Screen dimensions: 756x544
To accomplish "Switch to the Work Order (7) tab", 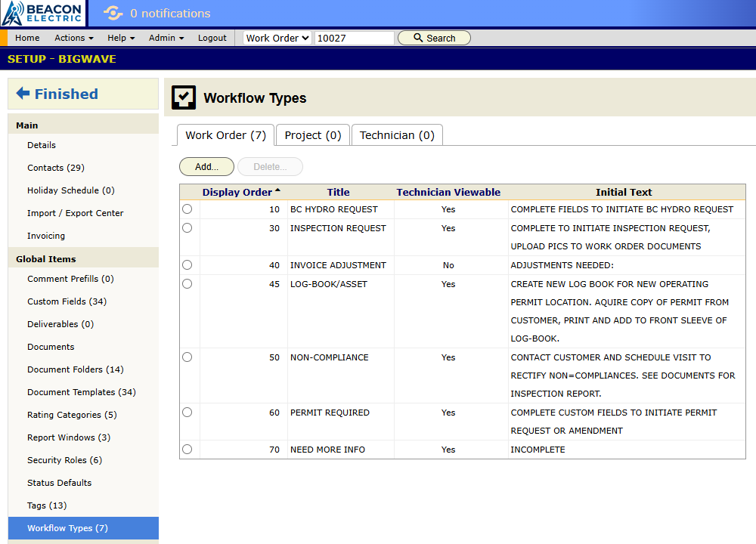I will pyautogui.click(x=225, y=135).
